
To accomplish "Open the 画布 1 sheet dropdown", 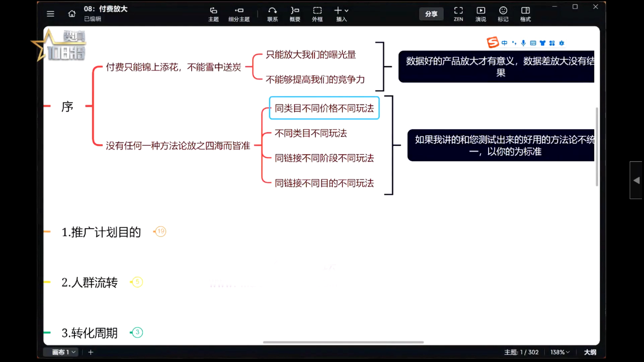I will tap(64, 352).
